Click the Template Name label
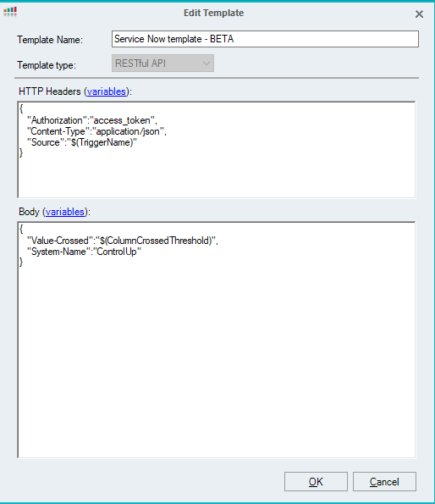435x504 pixels. [x=50, y=40]
